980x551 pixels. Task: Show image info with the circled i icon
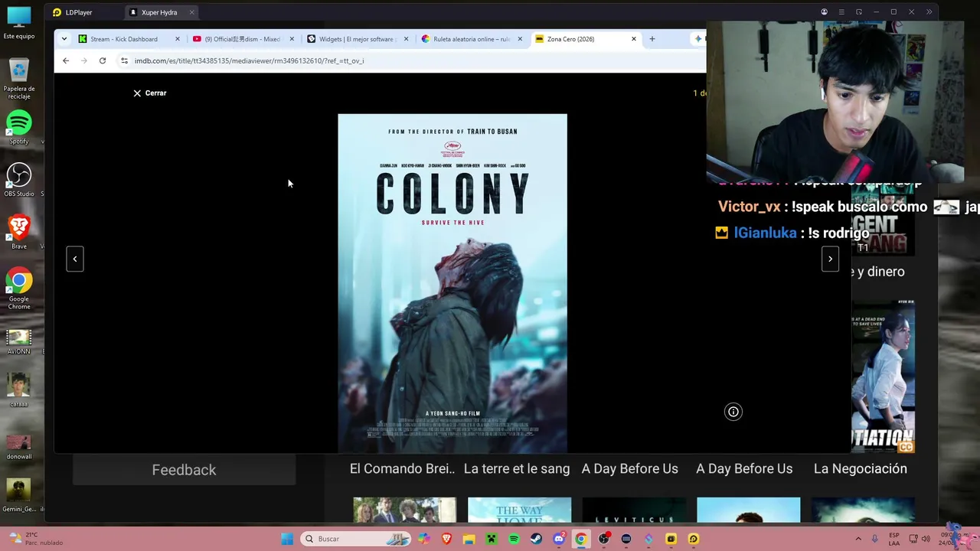pyautogui.click(x=733, y=412)
